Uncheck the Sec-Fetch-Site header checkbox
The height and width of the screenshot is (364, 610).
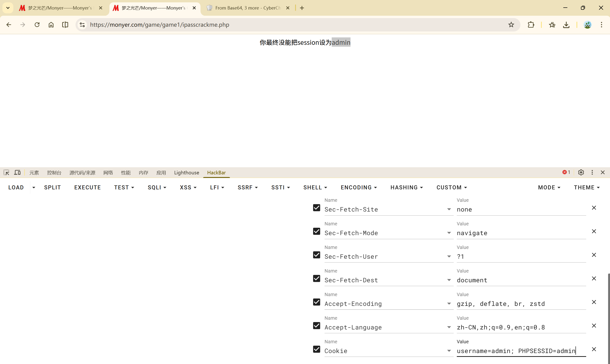(316, 208)
